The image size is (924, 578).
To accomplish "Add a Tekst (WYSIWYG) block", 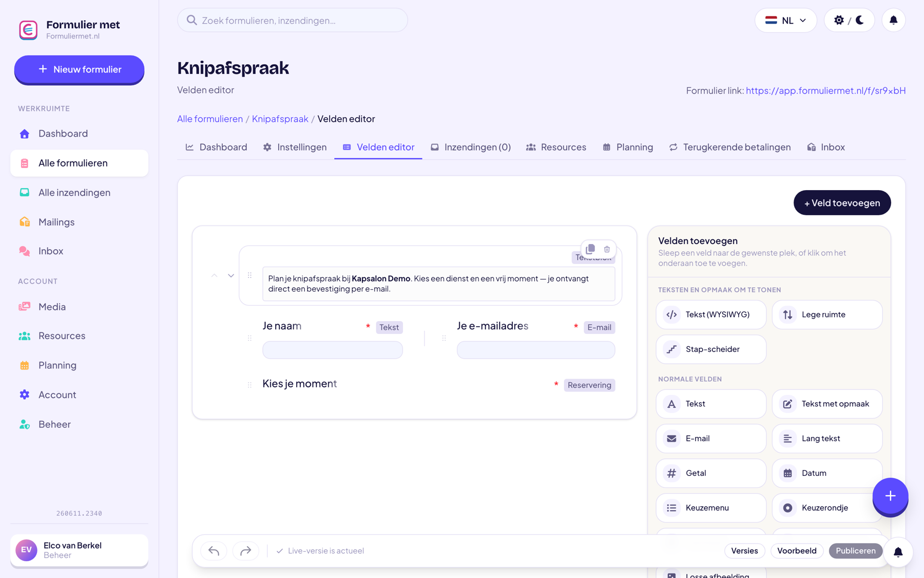I will (x=711, y=314).
